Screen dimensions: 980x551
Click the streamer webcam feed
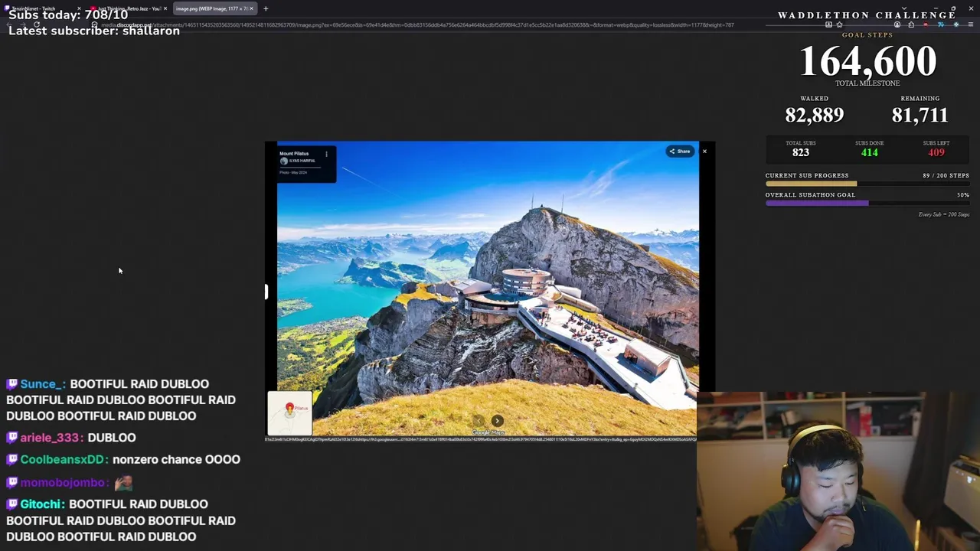[838, 471]
